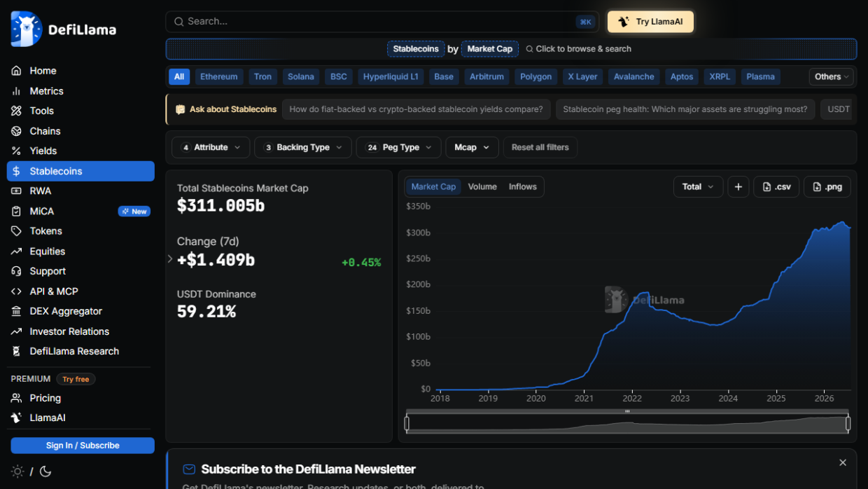Click the DefiLlama logo icon
This screenshot has height=489, width=868.
tap(27, 29)
